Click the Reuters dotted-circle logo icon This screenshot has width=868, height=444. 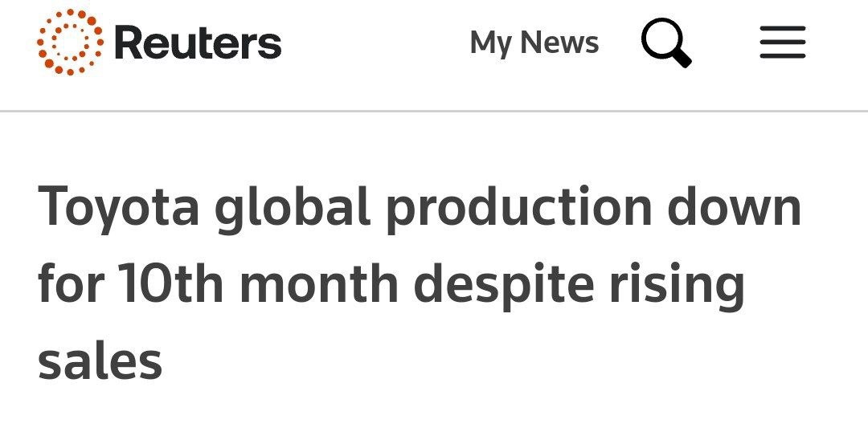click(70, 43)
